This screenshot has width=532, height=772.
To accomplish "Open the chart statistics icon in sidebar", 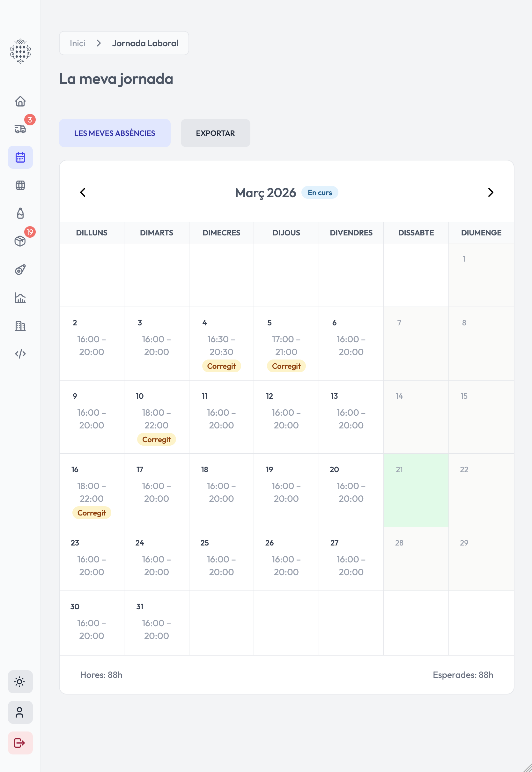I will pyautogui.click(x=20, y=298).
